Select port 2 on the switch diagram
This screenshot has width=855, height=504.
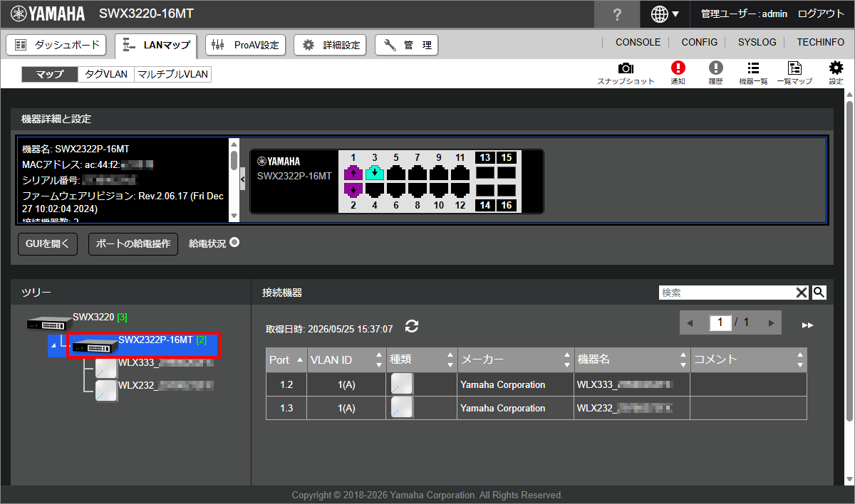(353, 189)
